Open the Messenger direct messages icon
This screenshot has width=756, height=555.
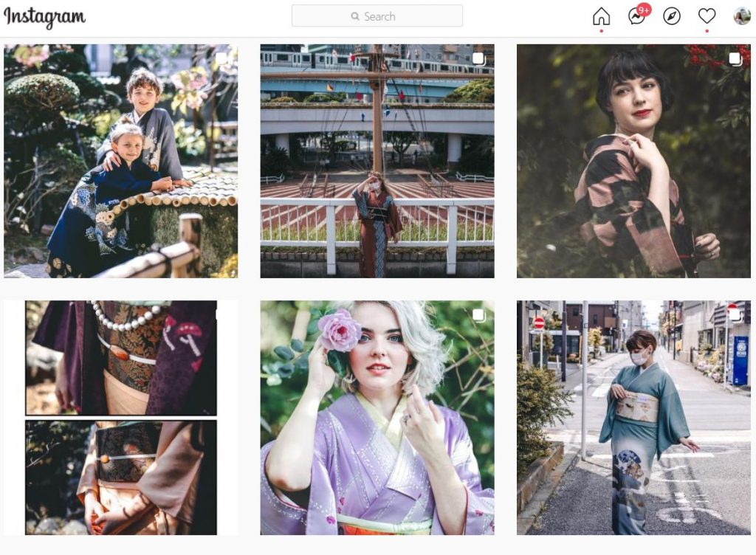point(637,16)
